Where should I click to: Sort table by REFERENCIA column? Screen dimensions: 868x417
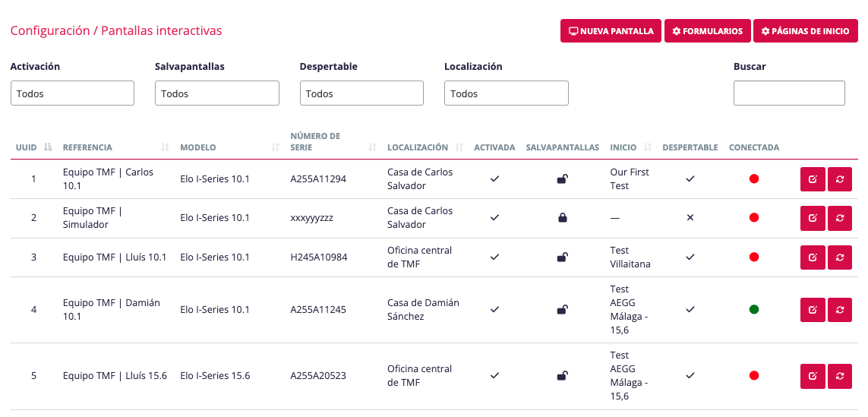pos(116,147)
